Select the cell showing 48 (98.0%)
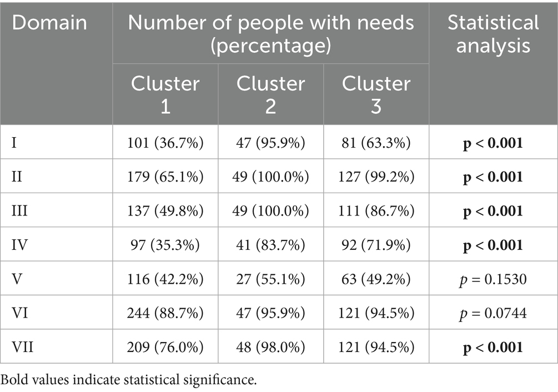Screen dimensions: 558x392 270,348
